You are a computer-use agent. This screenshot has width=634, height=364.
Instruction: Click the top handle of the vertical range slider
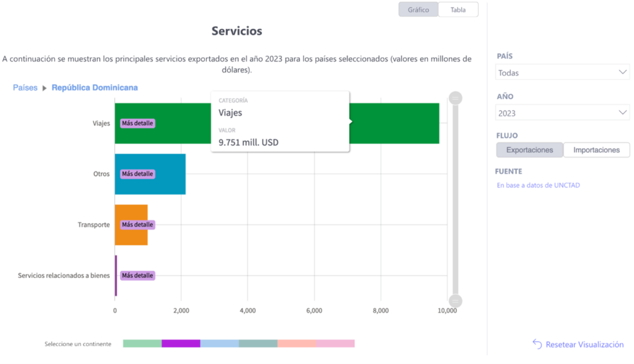(456, 98)
